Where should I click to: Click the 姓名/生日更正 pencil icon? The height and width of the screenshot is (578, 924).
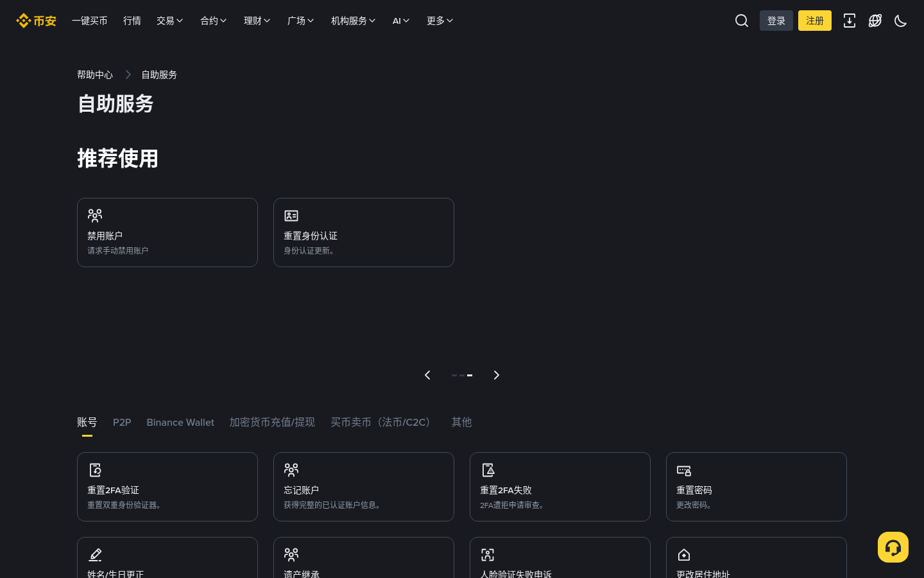tap(95, 554)
